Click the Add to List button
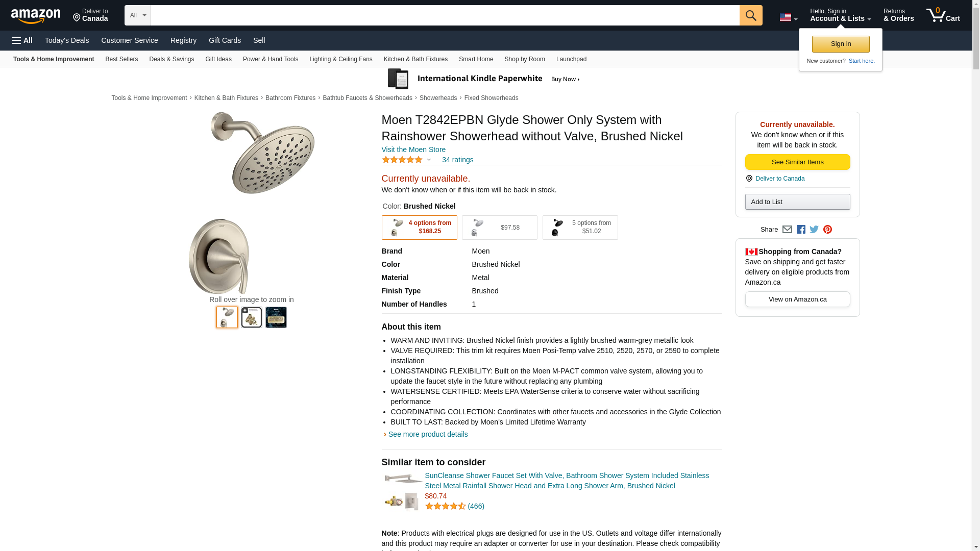Image resolution: width=980 pixels, height=551 pixels. click(797, 202)
